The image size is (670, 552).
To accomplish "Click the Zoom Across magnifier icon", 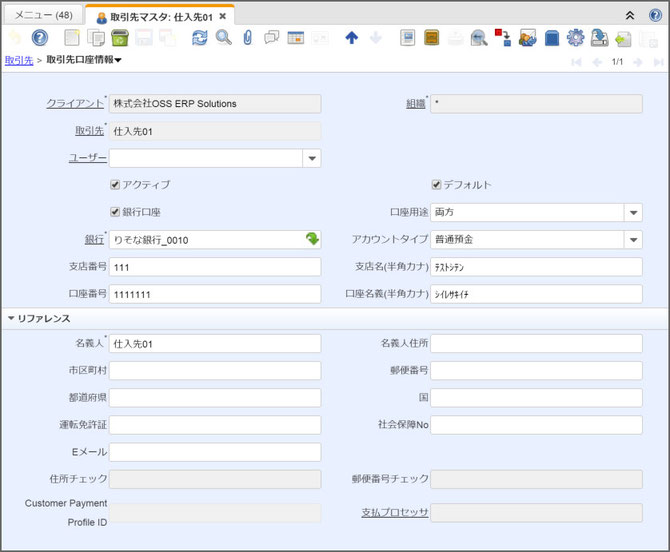I will (x=479, y=38).
